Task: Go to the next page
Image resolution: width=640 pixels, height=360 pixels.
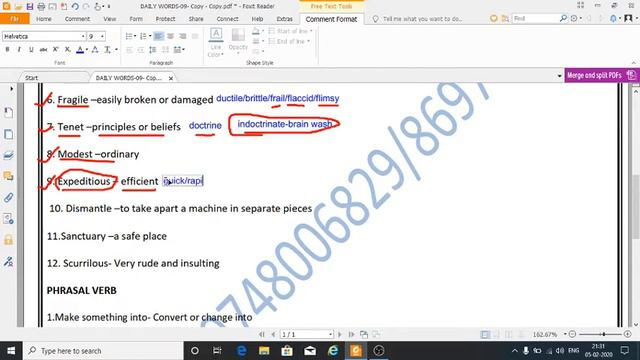Action: (340, 334)
